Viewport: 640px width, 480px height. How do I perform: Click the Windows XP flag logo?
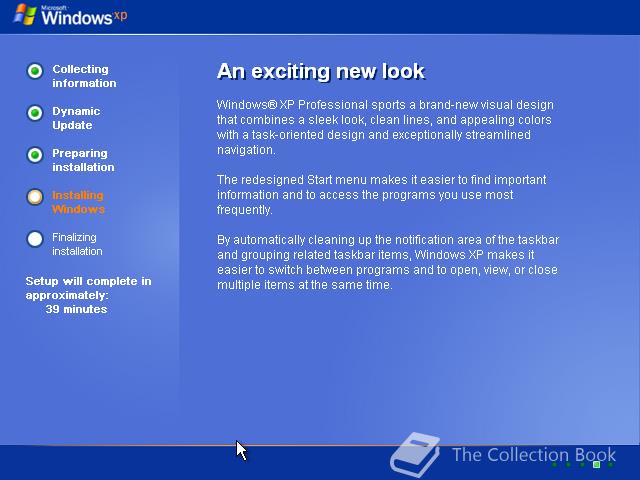[x=25, y=15]
